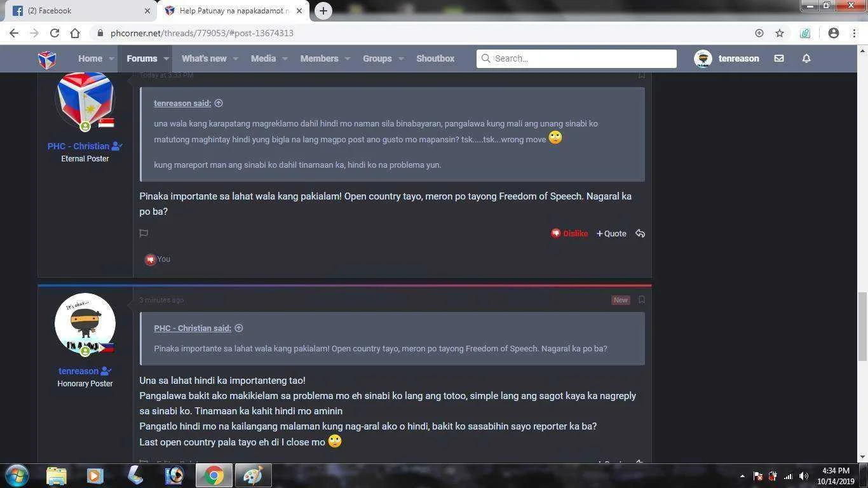Open Chrome profile icon
This screenshot has height=488, width=868.
click(834, 33)
